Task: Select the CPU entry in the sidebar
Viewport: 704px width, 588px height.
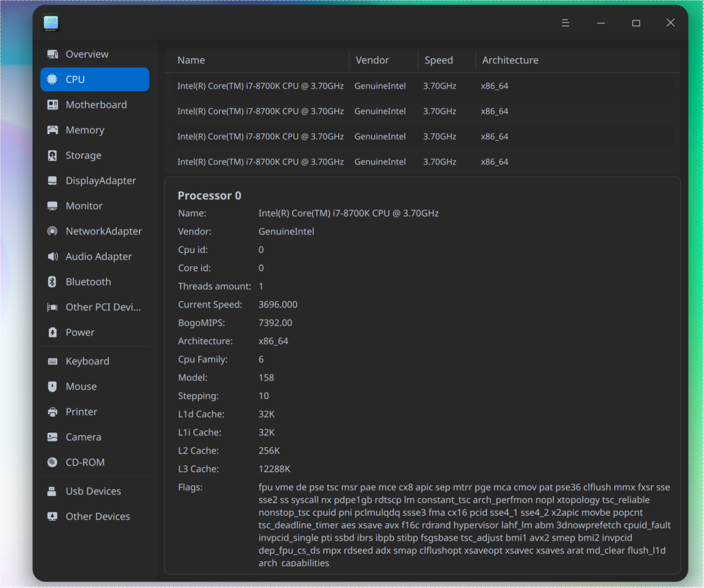Action: click(95, 80)
